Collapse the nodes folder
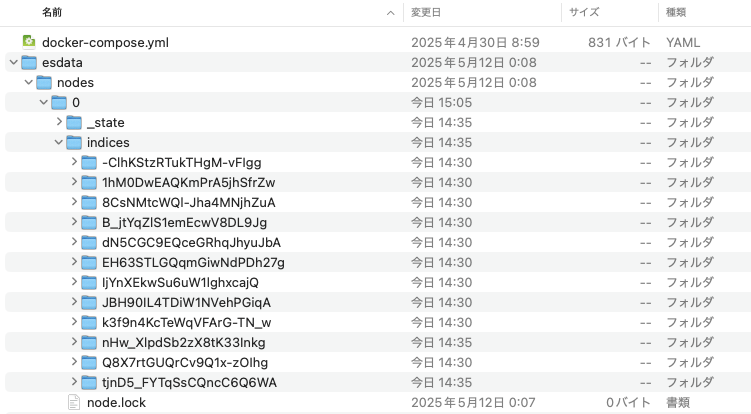The image size is (751, 414). point(29,82)
